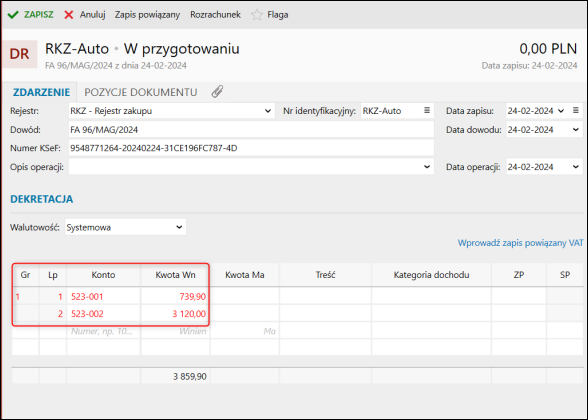Click Zapis powiązany in the toolbar
This screenshot has height=420, width=588.
click(147, 15)
